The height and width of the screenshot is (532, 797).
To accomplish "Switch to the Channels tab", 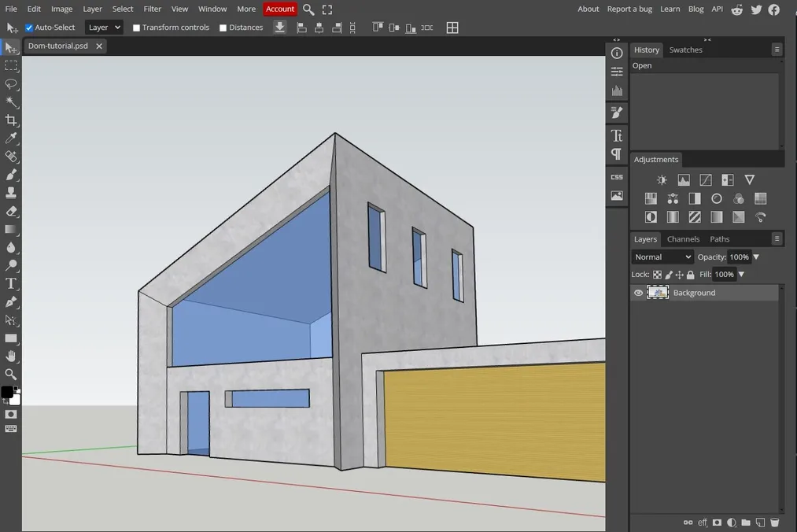I will (683, 238).
